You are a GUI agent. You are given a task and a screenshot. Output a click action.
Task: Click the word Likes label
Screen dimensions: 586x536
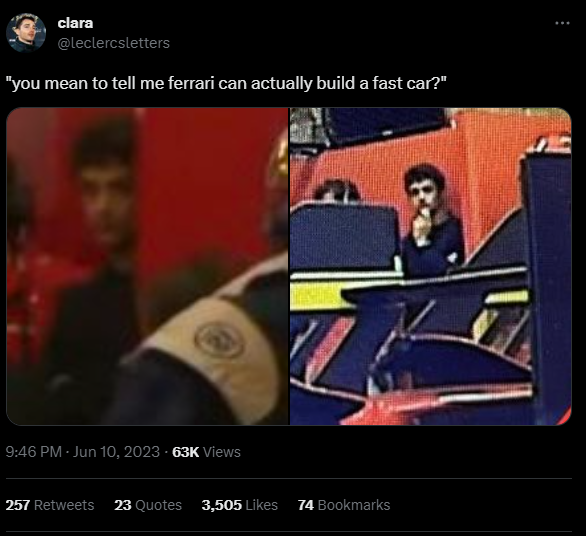click(x=262, y=505)
